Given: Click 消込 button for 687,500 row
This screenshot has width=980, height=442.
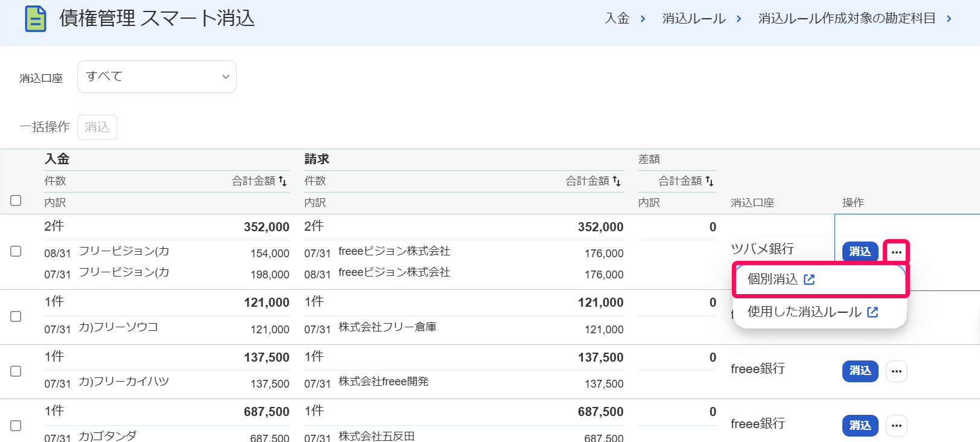Looking at the screenshot, I should [x=860, y=426].
